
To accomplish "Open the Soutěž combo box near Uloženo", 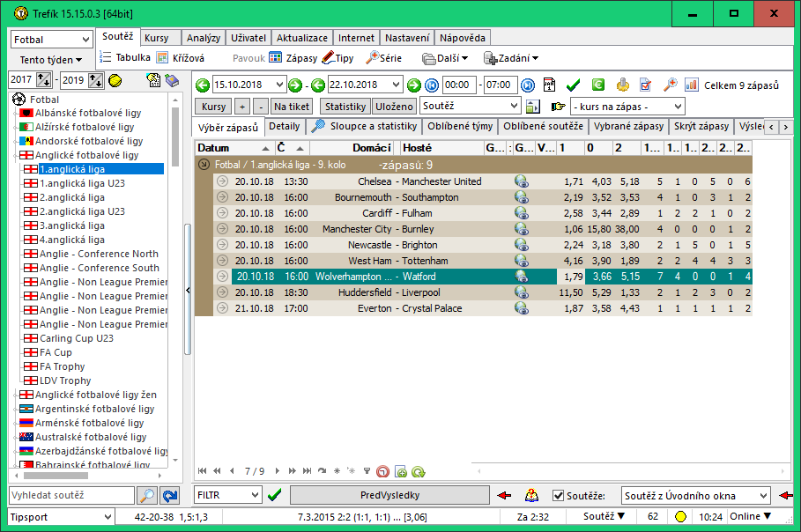I will (x=470, y=106).
